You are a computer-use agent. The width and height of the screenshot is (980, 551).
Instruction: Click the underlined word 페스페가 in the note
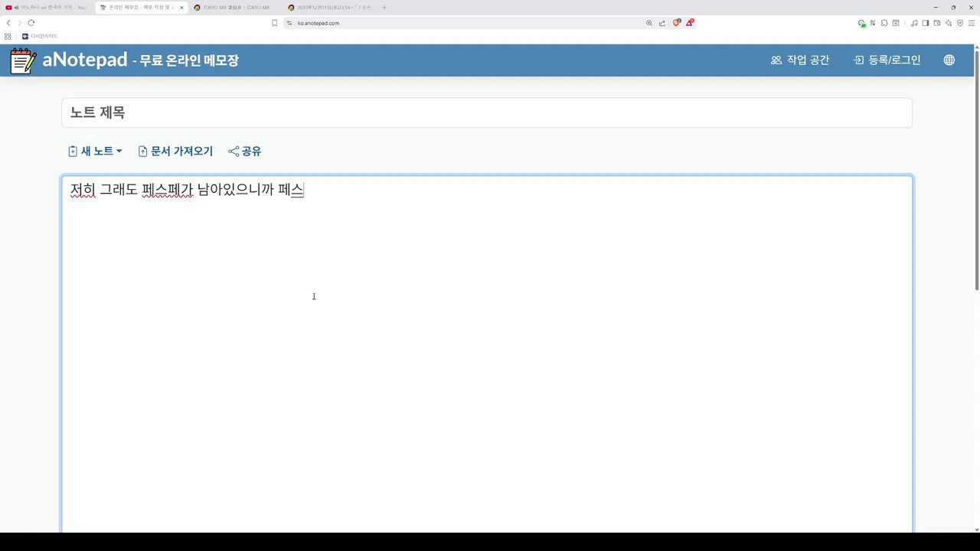[x=168, y=190]
